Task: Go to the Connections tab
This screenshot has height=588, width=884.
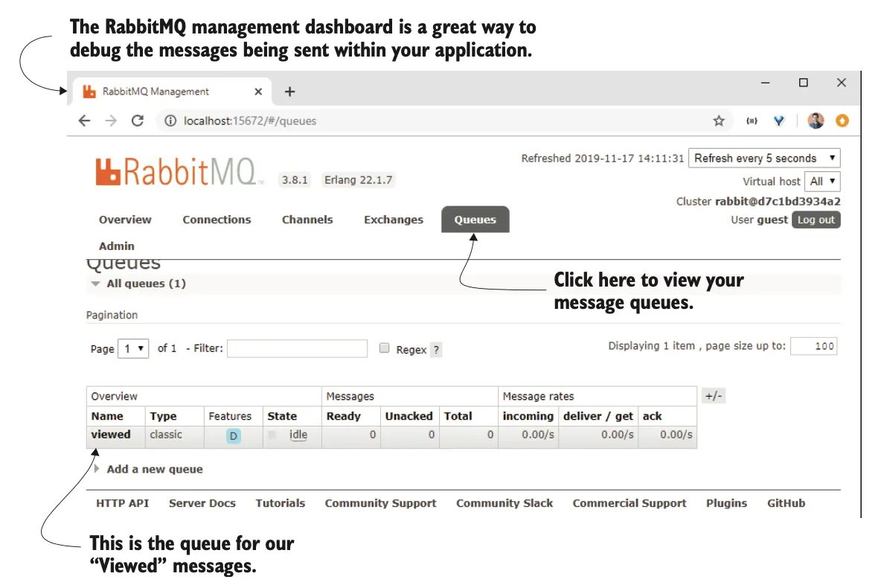Action: pos(217,220)
